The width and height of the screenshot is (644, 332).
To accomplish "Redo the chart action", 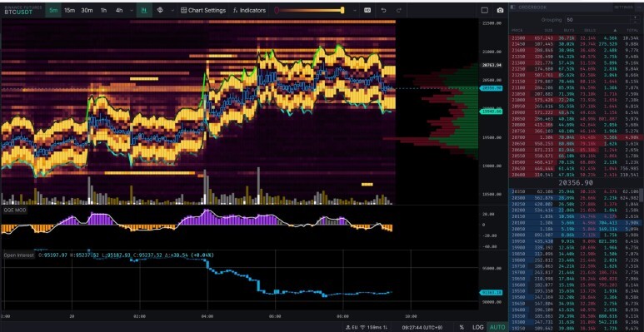I will [x=398, y=10].
